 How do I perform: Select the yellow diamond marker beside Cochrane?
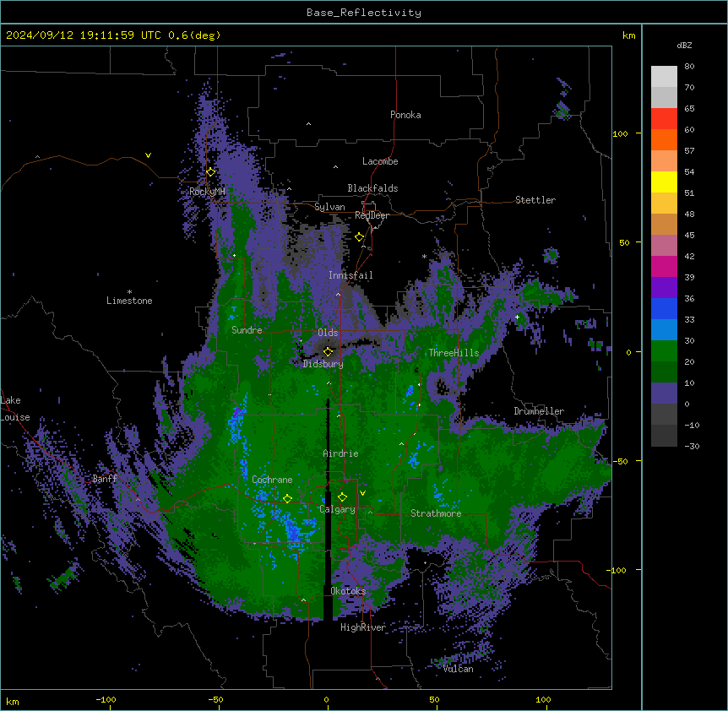click(x=287, y=498)
